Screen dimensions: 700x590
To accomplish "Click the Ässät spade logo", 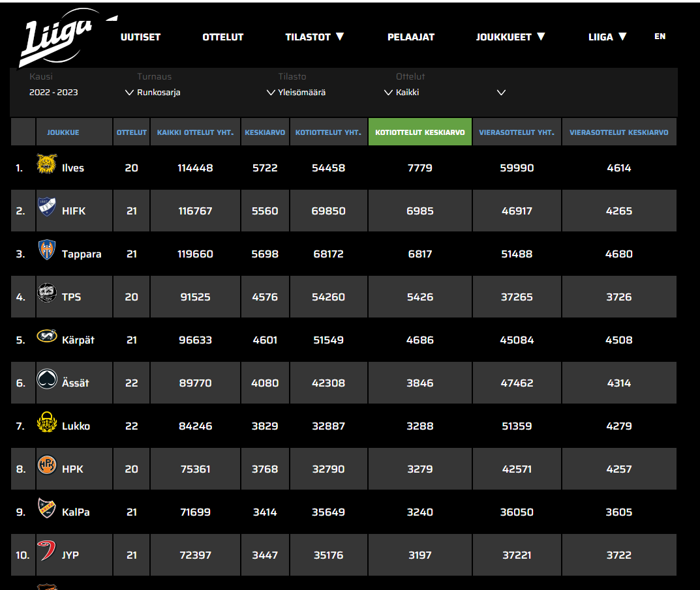I will coord(47,379).
